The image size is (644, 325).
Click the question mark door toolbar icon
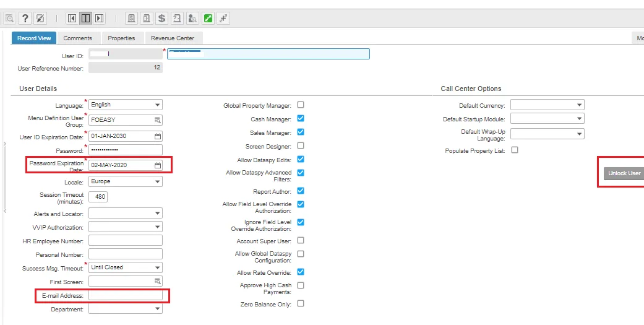point(177,18)
